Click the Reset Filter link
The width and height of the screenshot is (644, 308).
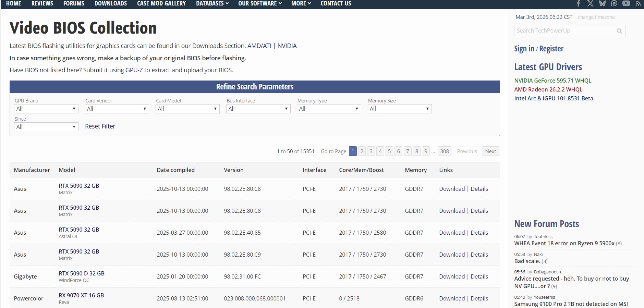100,126
